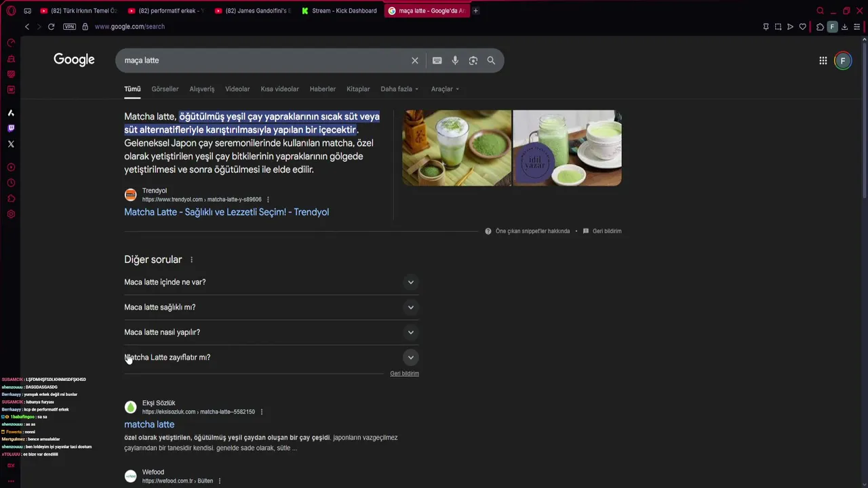Viewport: 868px width, 488px height.
Task: Open Trendyol 'Matcha Latte - Sağlıklı ve Lezzetli' link
Action: 226,212
